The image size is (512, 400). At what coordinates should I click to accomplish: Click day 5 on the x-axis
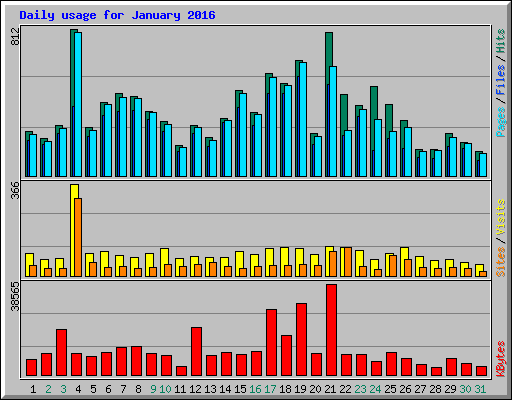(x=93, y=389)
